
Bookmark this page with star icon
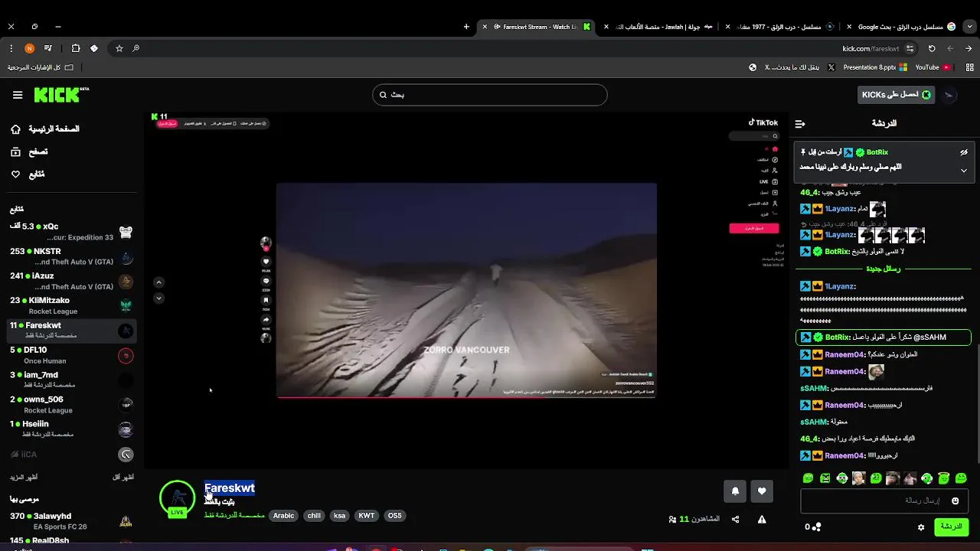(x=119, y=48)
